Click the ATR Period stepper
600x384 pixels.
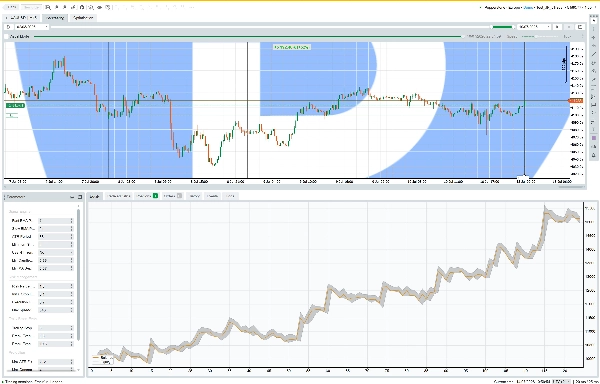coord(72,236)
